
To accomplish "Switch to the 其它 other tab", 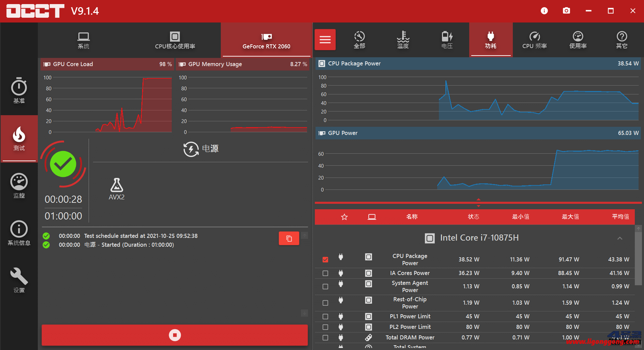I will 622,40.
